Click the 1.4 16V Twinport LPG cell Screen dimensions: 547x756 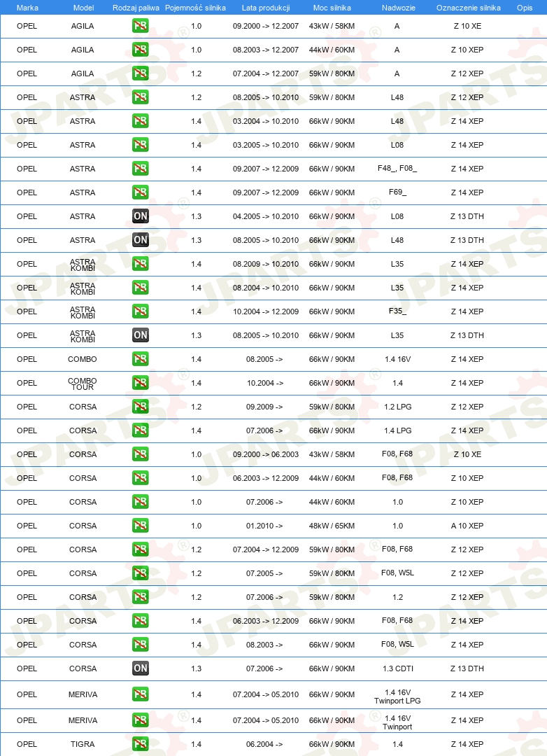(x=397, y=696)
